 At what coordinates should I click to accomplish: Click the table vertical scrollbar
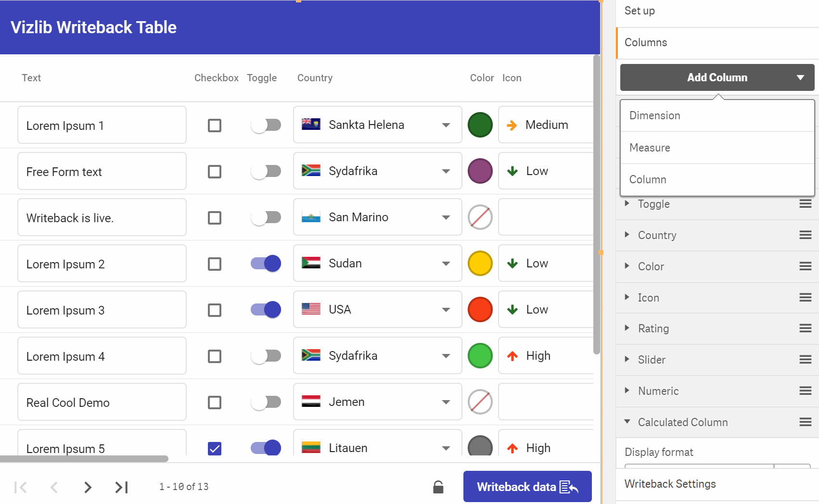tap(597, 204)
